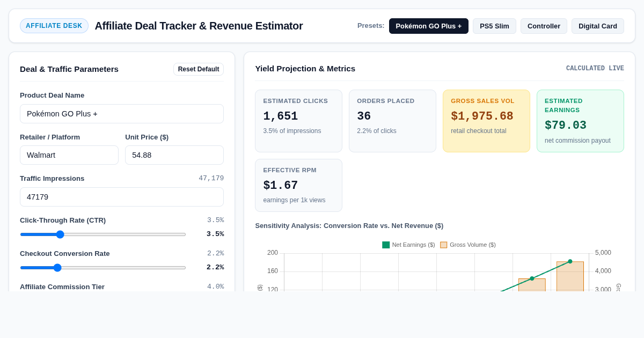
Task: Click the Retailer / Platform input showing Walmart
Action: [69, 155]
